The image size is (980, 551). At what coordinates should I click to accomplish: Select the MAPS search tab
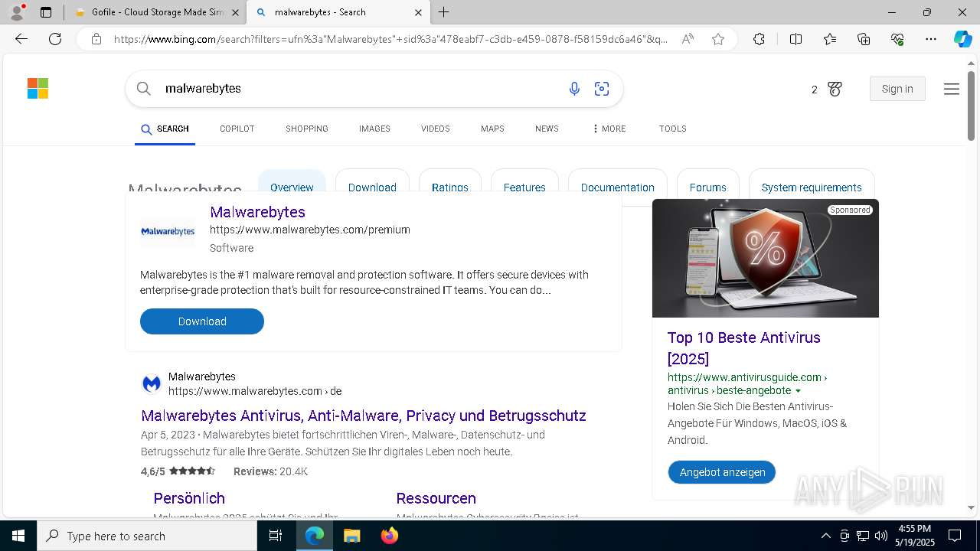(492, 129)
